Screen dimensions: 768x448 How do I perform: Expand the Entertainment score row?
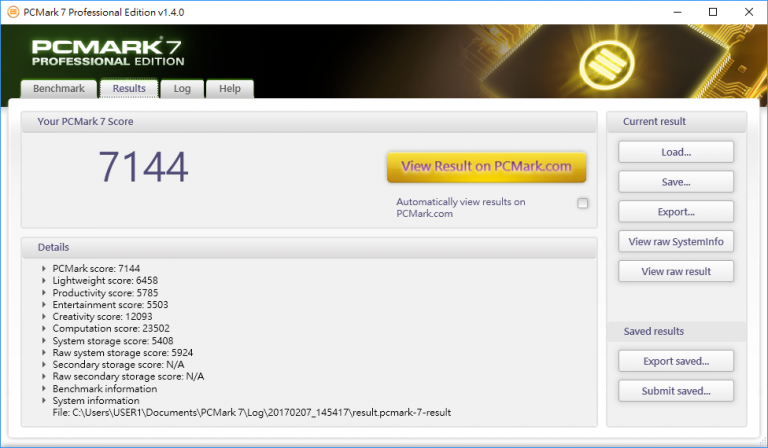pos(44,305)
